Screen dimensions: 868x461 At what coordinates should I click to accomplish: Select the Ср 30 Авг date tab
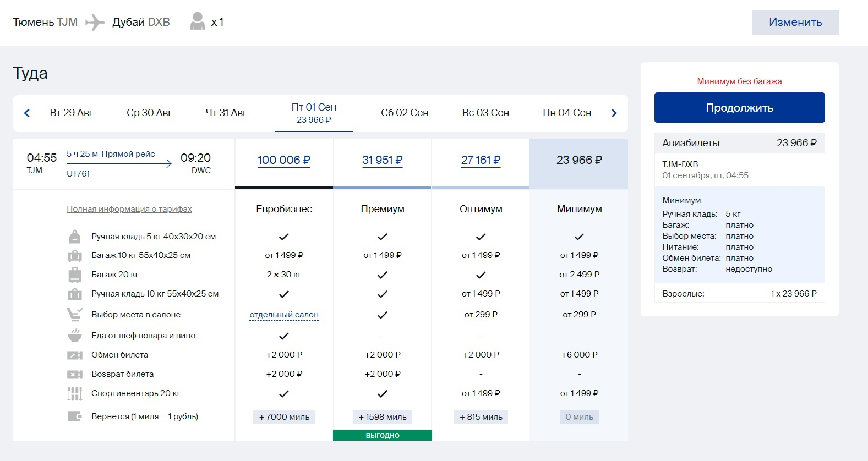pos(149,113)
